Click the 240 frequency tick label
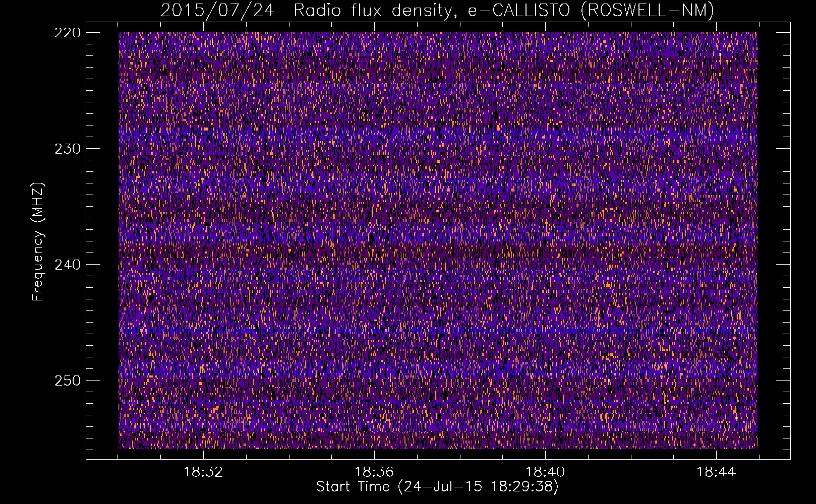816x504 pixels. pos(67,265)
